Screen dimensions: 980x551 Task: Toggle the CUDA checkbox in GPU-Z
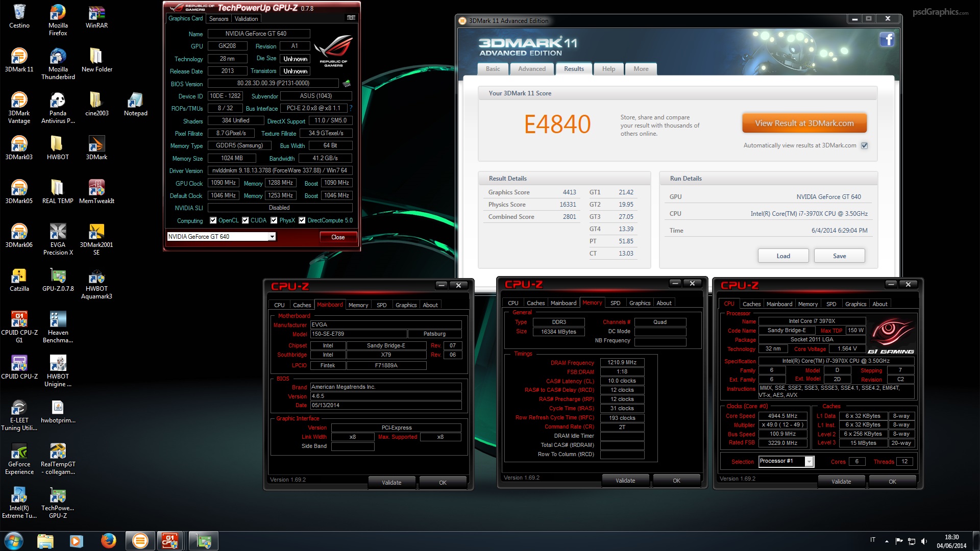[x=245, y=220]
